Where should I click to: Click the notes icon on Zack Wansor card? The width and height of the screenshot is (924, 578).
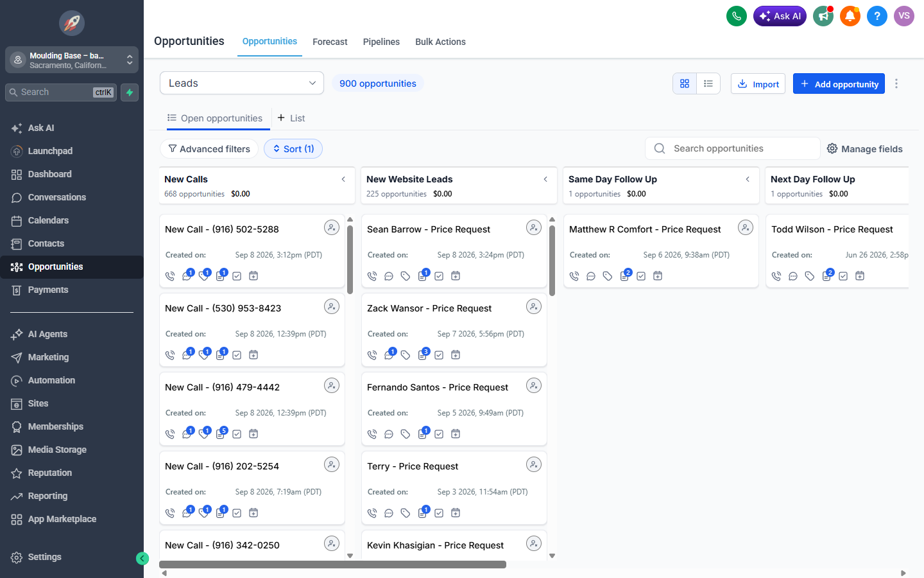423,355
